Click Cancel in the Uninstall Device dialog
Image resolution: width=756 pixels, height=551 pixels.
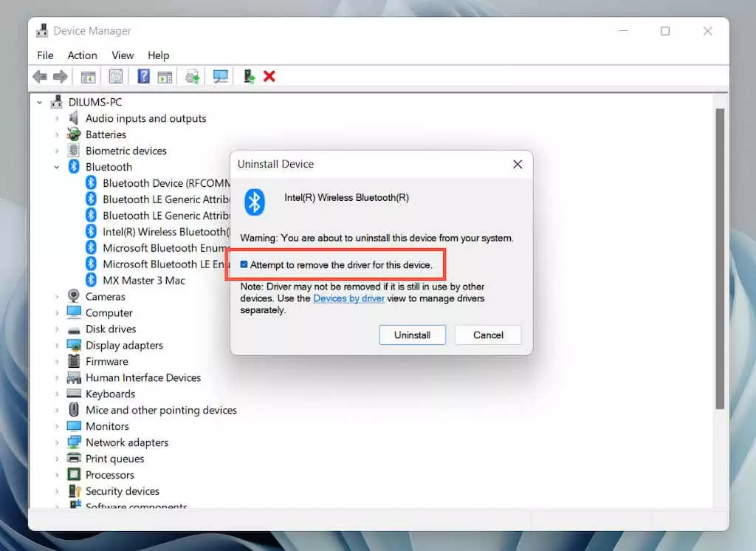(x=488, y=335)
